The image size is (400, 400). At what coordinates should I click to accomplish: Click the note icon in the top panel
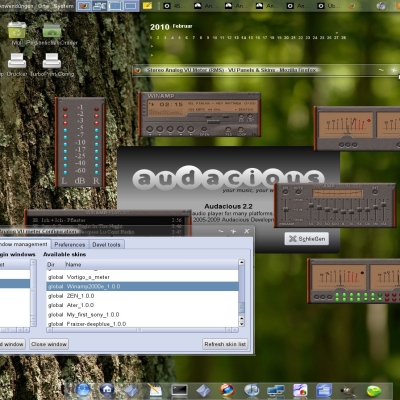point(147,6)
